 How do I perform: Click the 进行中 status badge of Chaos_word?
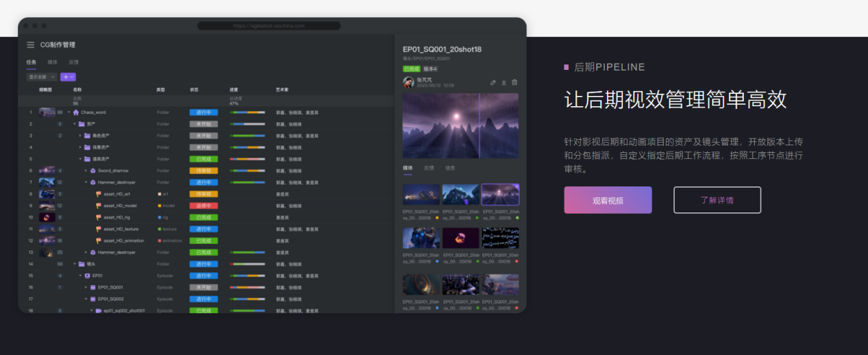tap(203, 112)
